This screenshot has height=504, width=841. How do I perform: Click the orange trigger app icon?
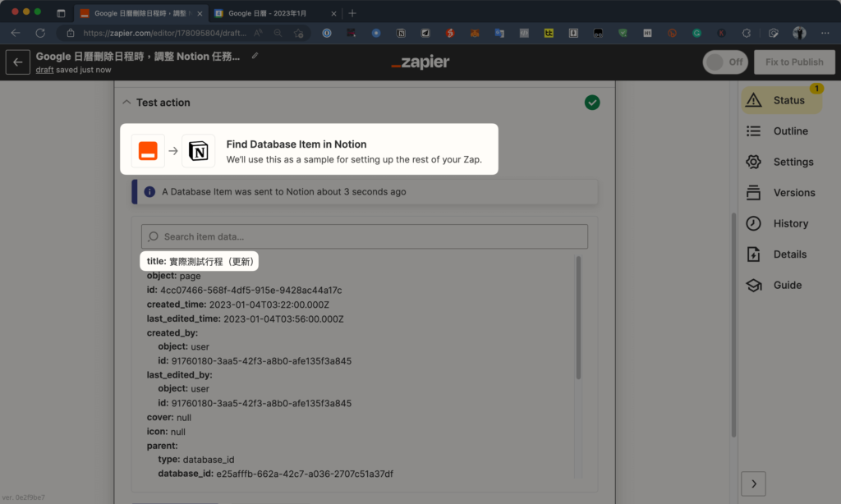tap(148, 151)
